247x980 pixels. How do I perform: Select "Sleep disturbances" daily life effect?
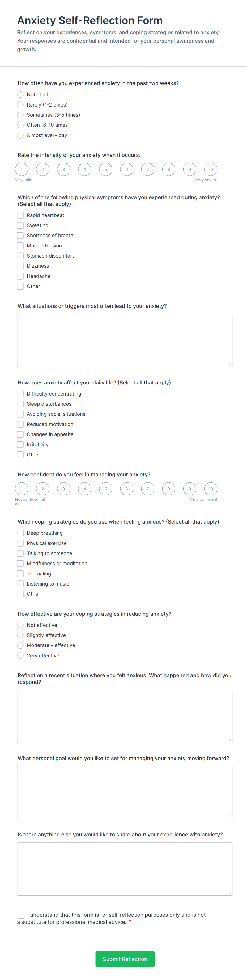coord(20,404)
